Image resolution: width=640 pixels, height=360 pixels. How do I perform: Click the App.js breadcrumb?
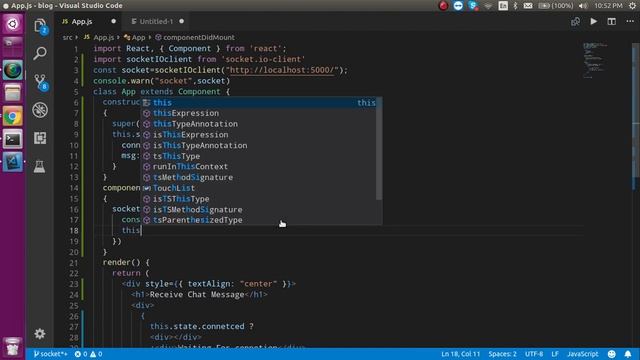[x=99, y=37]
